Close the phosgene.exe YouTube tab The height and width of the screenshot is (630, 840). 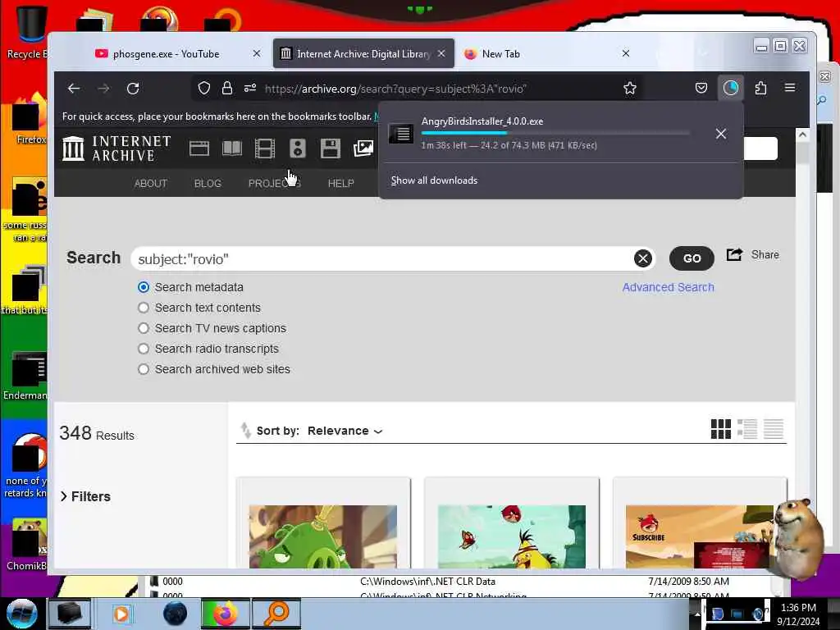point(257,53)
